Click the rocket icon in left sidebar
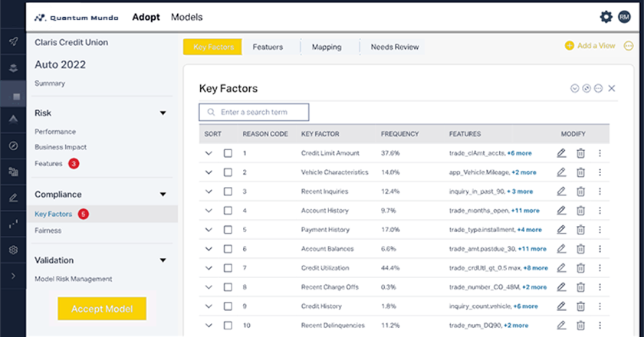The height and width of the screenshot is (337, 644). pos(13,41)
